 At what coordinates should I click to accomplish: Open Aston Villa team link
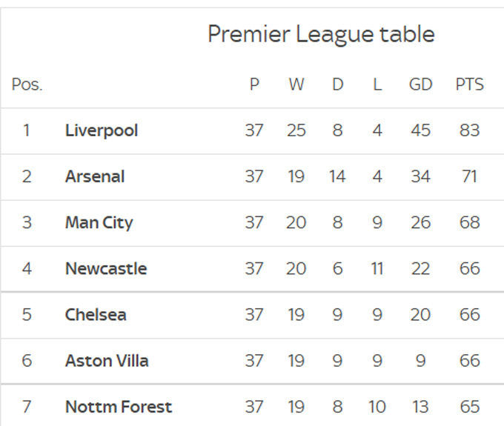coord(107,361)
